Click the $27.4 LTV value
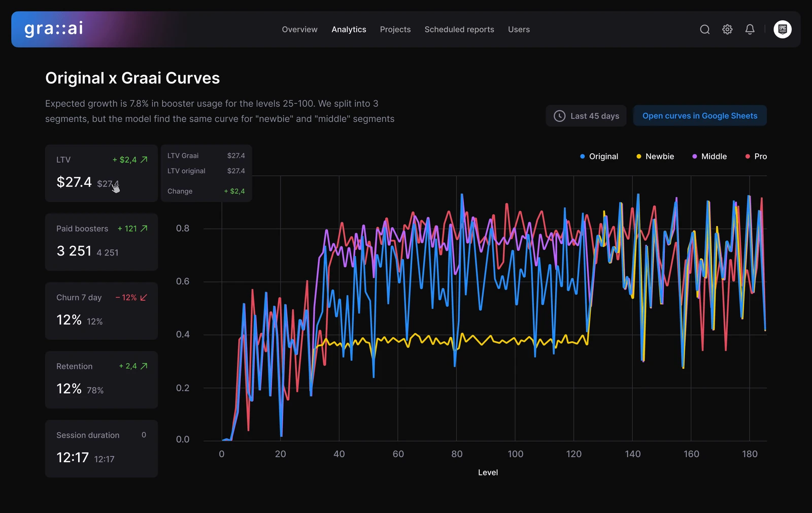 (74, 182)
